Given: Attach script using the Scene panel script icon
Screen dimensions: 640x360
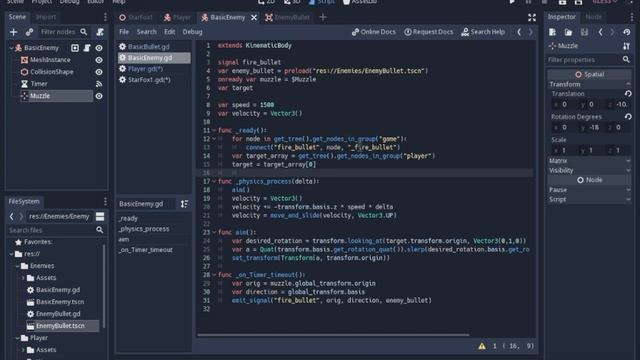Looking at the screenshot, I should (100, 32).
